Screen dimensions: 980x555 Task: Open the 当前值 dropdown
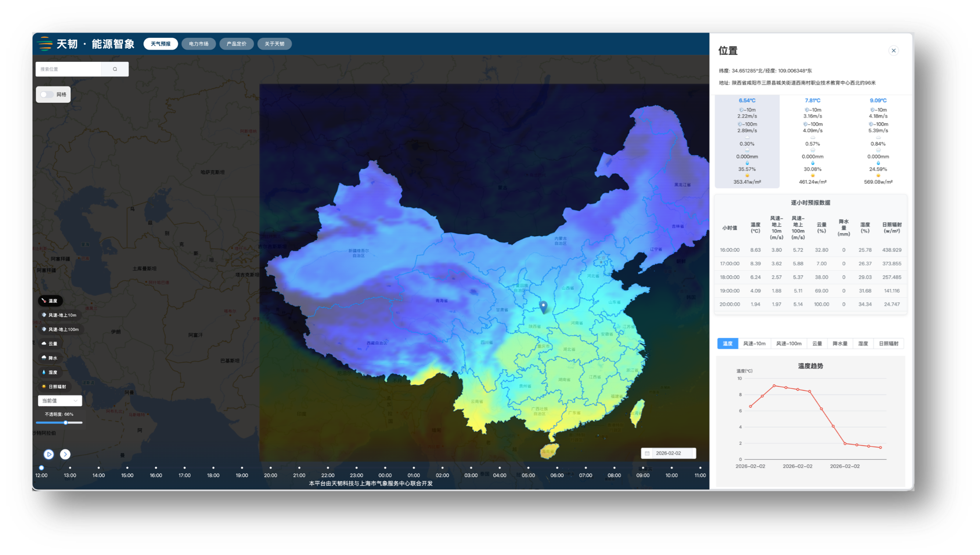coord(60,401)
